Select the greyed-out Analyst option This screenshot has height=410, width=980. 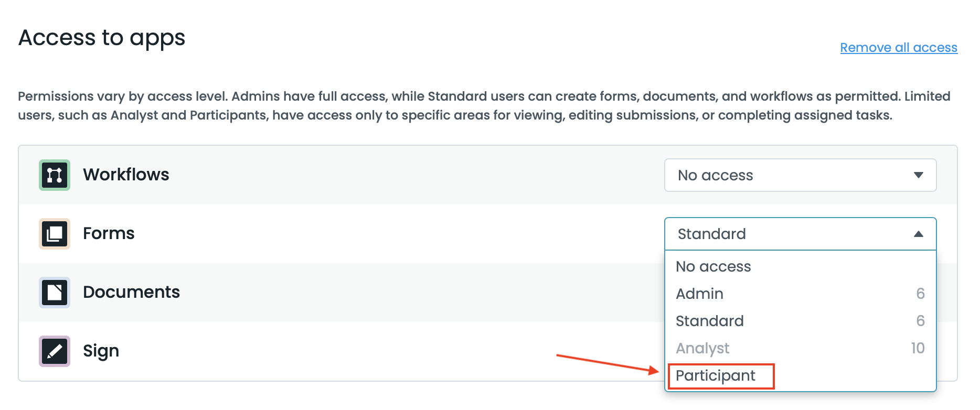click(702, 348)
